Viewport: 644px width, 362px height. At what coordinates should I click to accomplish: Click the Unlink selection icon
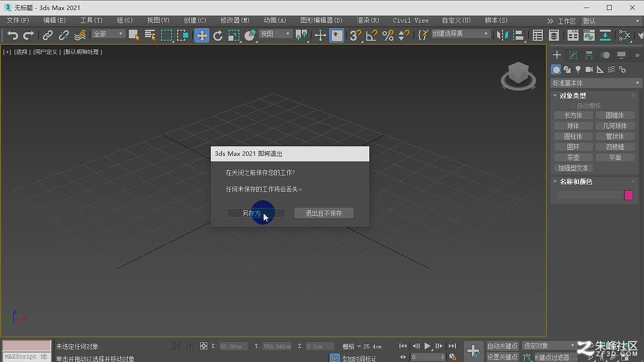click(x=63, y=35)
